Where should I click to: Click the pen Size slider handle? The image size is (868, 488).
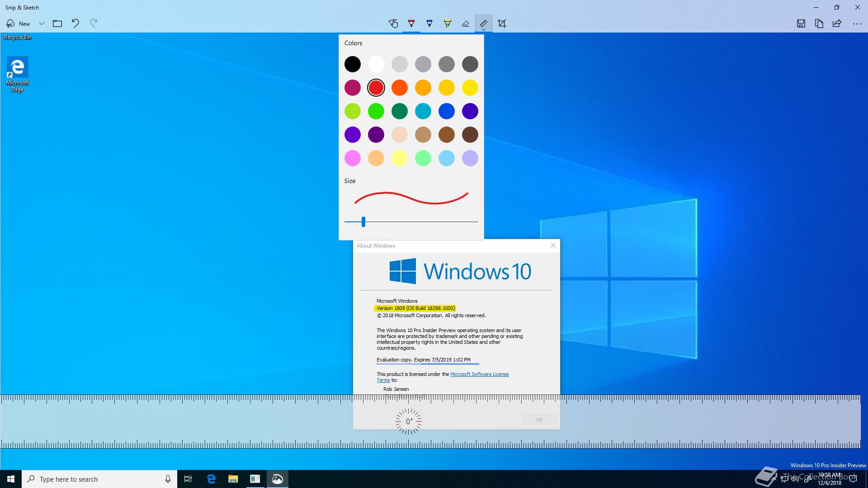363,222
